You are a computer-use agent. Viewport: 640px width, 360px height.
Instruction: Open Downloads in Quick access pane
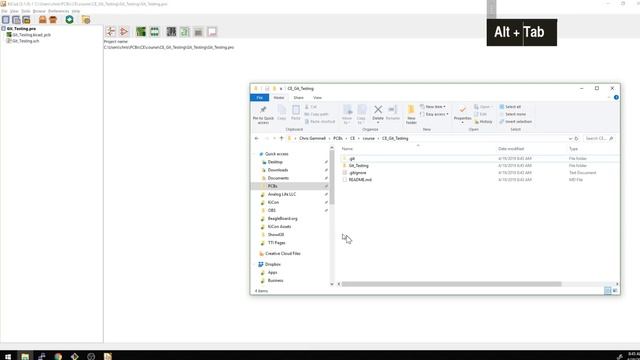pyautogui.click(x=278, y=170)
